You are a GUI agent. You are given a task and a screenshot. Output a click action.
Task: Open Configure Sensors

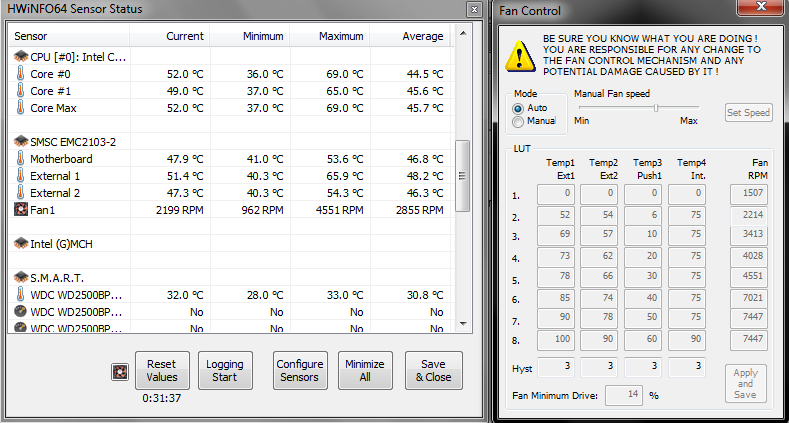pos(300,371)
